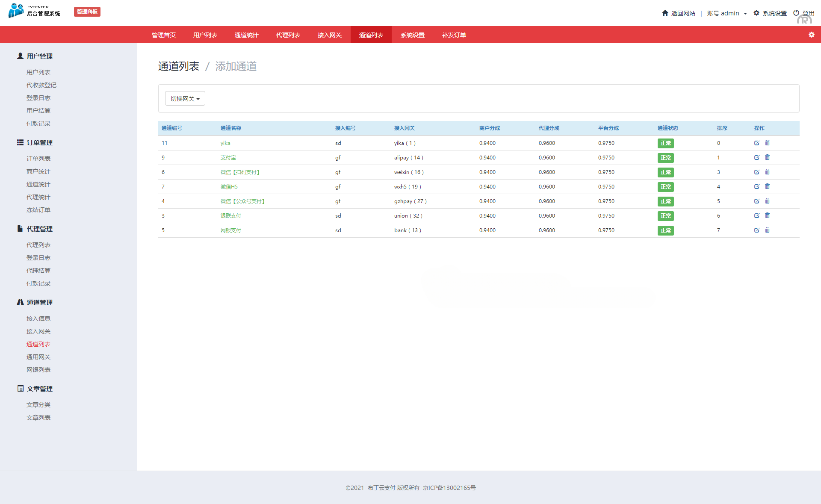The width and height of the screenshot is (821, 504).
Task: Toggle 正常 status badge for yika channel
Action: point(665,143)
